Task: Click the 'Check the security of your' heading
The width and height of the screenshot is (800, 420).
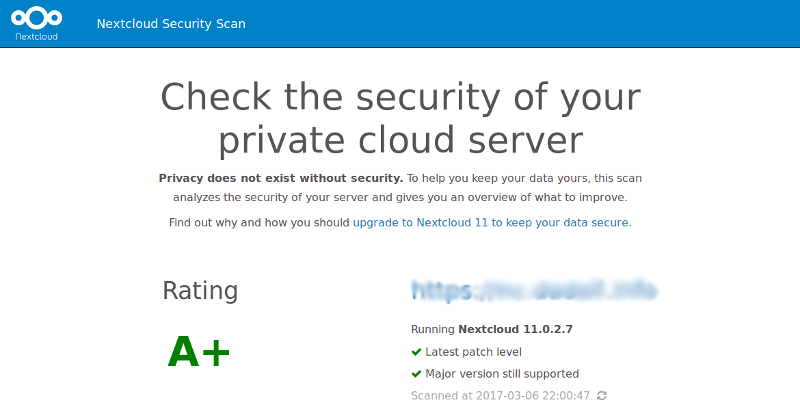Action: point(401,97)
